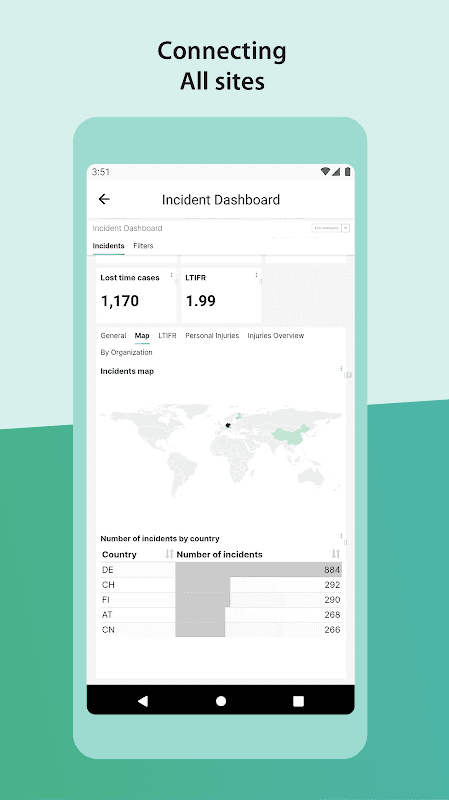Image resolution: width=449 pixels, height=800 pixels.
Task: Tap Android recent apps square
Action: (x=298, y=701)
